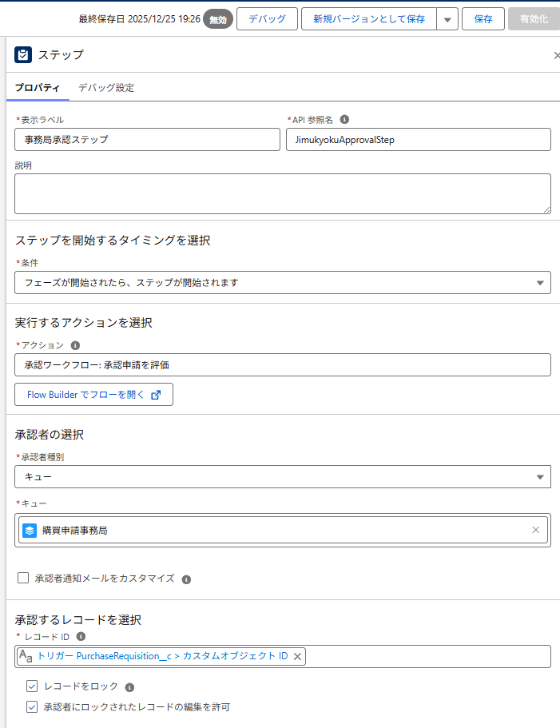Click the info icon next to レコード ID
Viewport: 560px width, 728px height.
81,637
